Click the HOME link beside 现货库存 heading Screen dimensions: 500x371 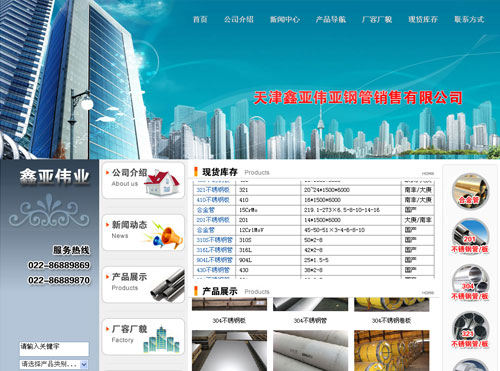tap(428, 173)
